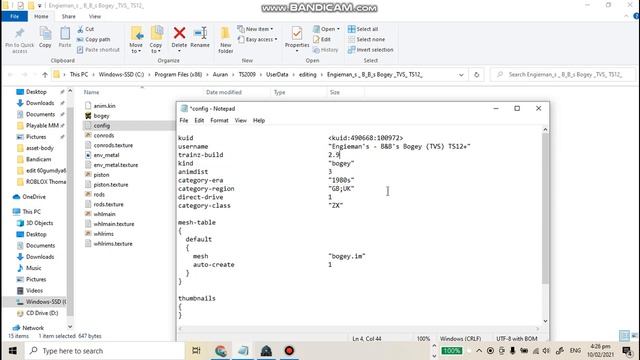
Task: Click the red Delete icon
Action: [x=179, y=33]
